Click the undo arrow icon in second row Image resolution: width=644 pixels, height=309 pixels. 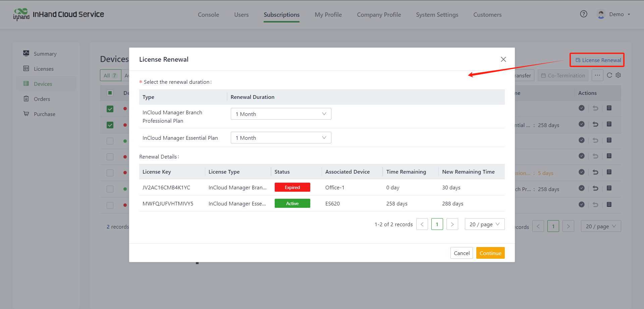[595, 124]
